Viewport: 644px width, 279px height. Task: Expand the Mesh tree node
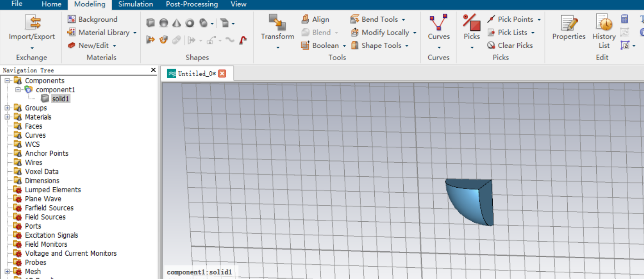[7, 271]
